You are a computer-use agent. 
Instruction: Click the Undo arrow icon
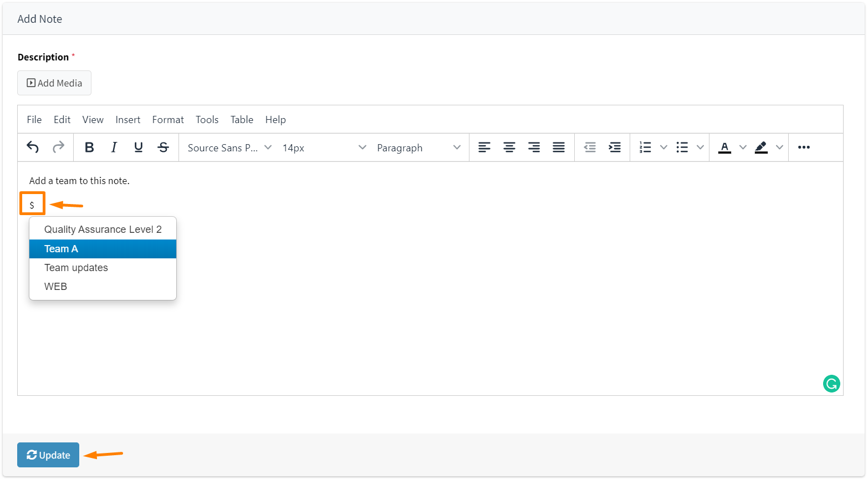[32, 147]
